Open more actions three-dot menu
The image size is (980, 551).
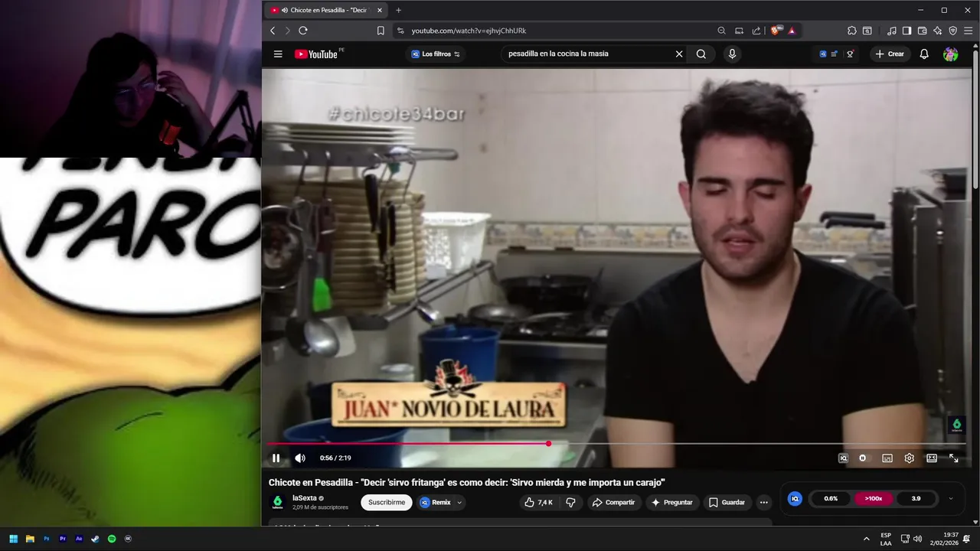[763, 503]
